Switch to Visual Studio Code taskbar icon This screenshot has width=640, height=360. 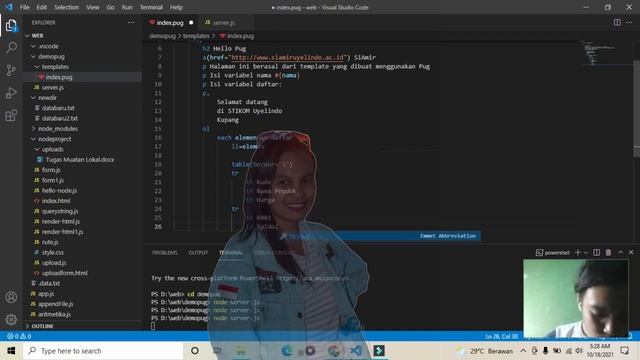click(x=356, y=351)
